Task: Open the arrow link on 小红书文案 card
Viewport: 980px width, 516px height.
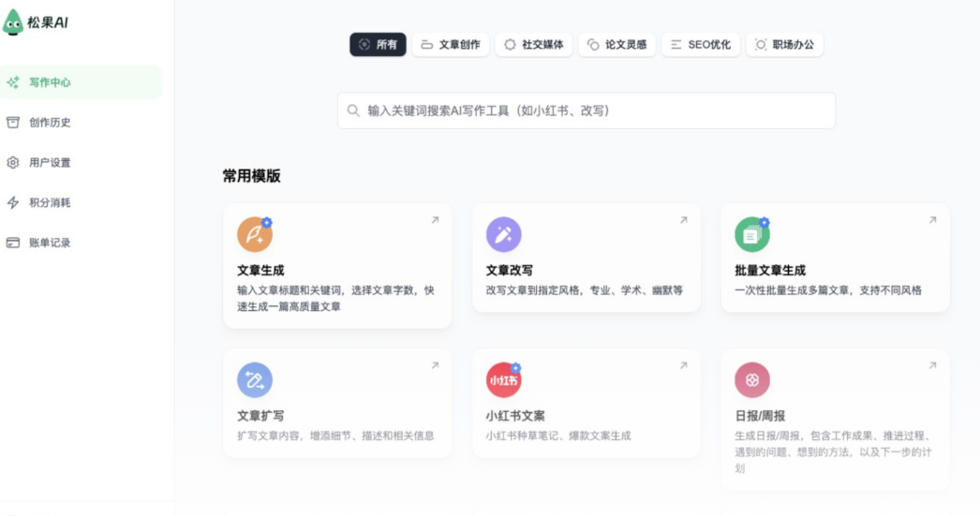Action: tap(684, 365)
